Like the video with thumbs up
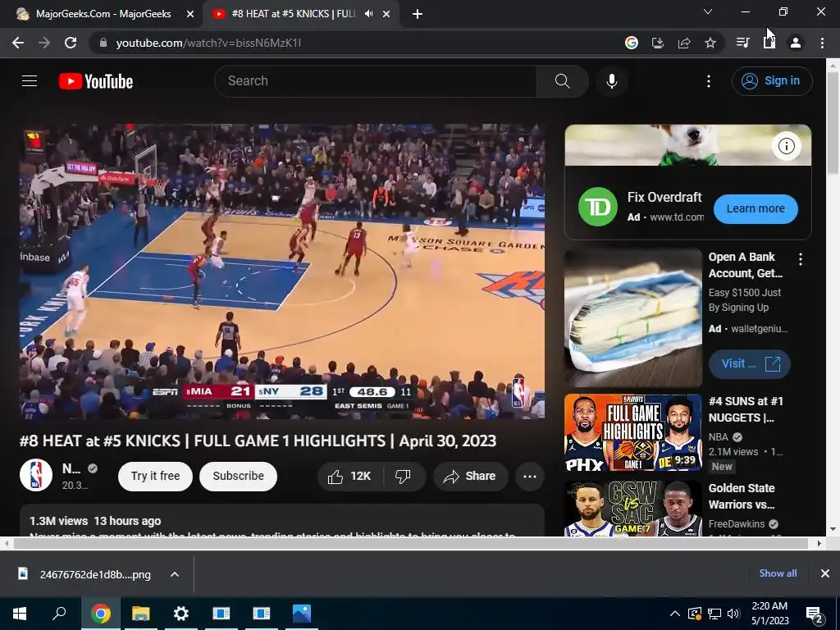Image resolution: width=840 pixels, height=630 pixels. coord(349,477)
